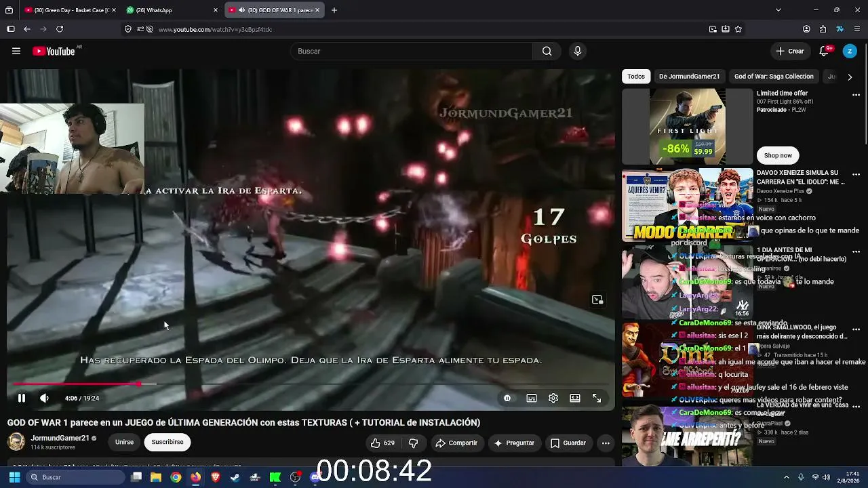868x488 pixels.
Task: Open options for La VERDAD de vivir video
Action: tap(856, 407)
